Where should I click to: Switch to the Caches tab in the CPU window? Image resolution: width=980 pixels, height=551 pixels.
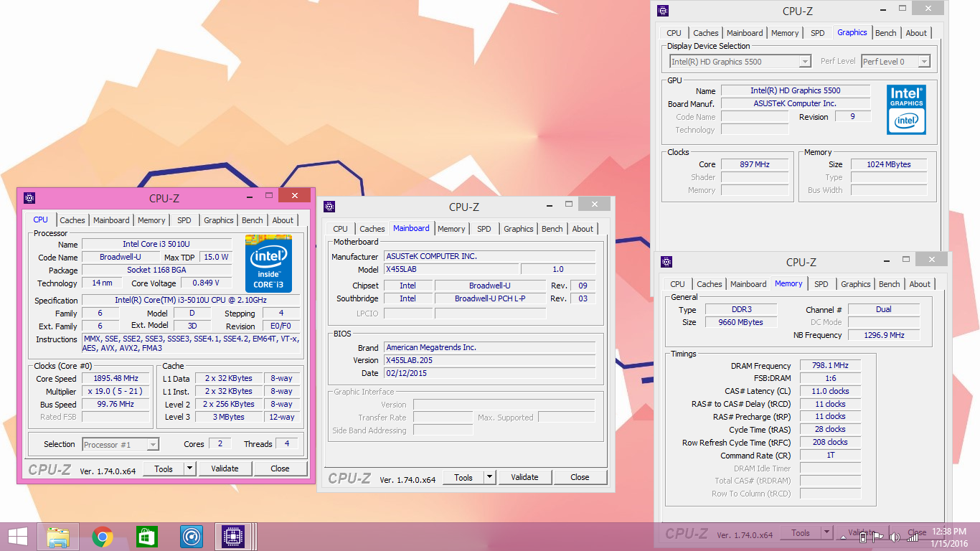(72, 220)
